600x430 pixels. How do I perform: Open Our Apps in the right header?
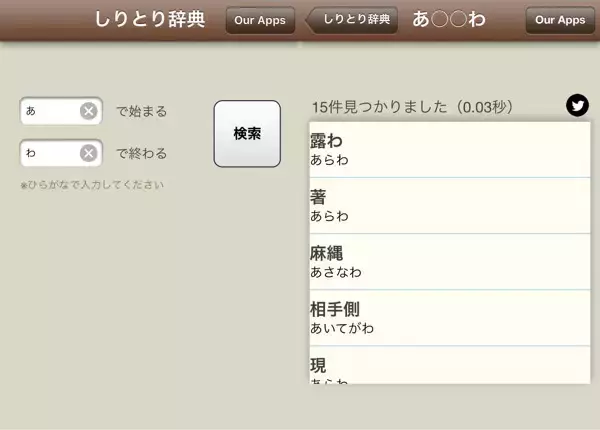[x=560, y=20]
